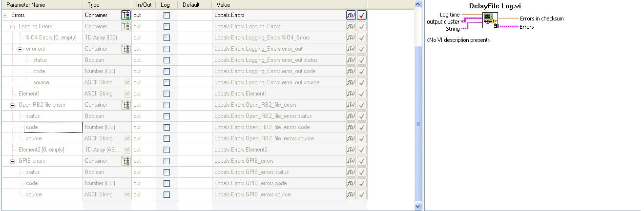The width and height of the screenshot is (644, 211).
Task: Collapse the Open RB2 file errors node
Action: 13,105
